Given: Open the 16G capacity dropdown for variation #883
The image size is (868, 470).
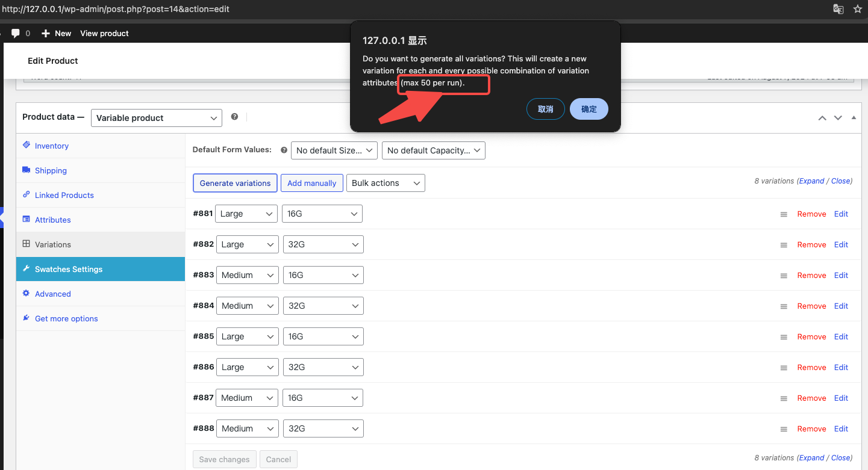Looking at the screenshot, I should coord(323,275).
